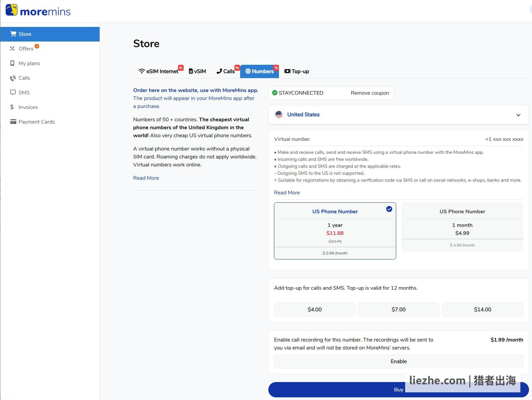532x400 pixels.
Task: Click the eSIM Internet discount badge
Action: coord(181,67)
